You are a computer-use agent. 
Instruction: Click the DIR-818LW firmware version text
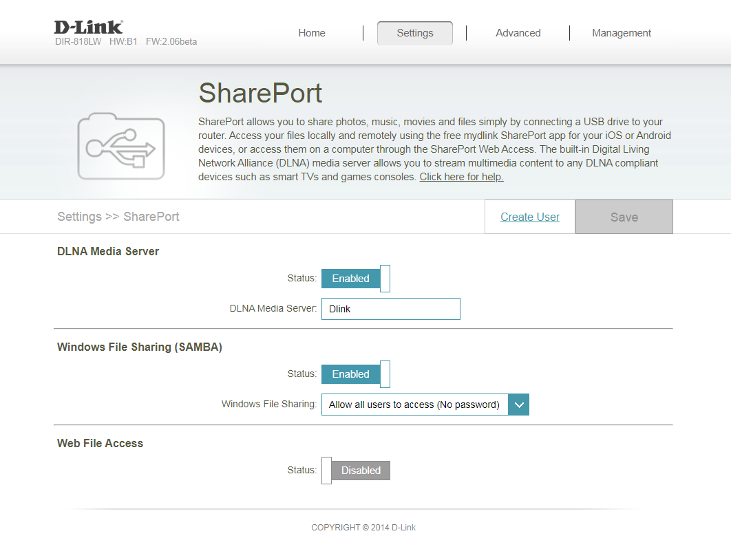tap(126, 42)
